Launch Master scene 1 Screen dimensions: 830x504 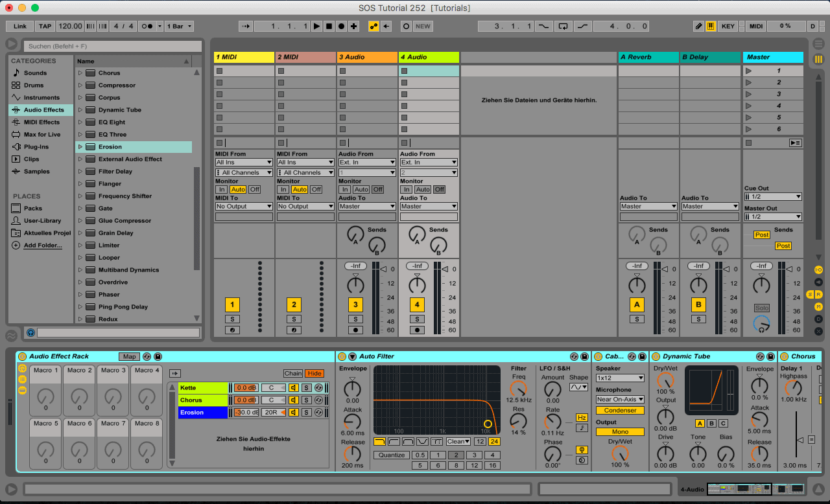(x=749, y=71)
